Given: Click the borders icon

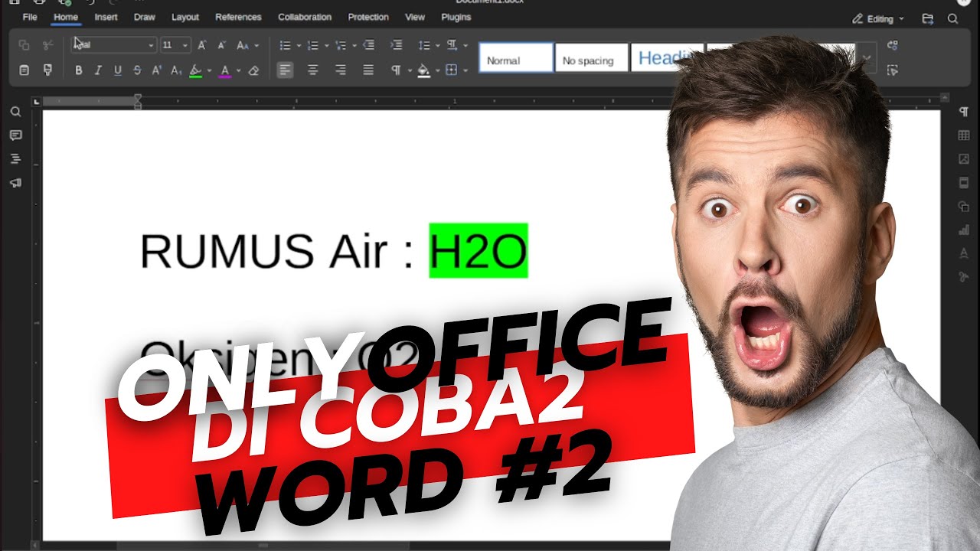Looking at the screenshot, I should [x=452, y=70].
